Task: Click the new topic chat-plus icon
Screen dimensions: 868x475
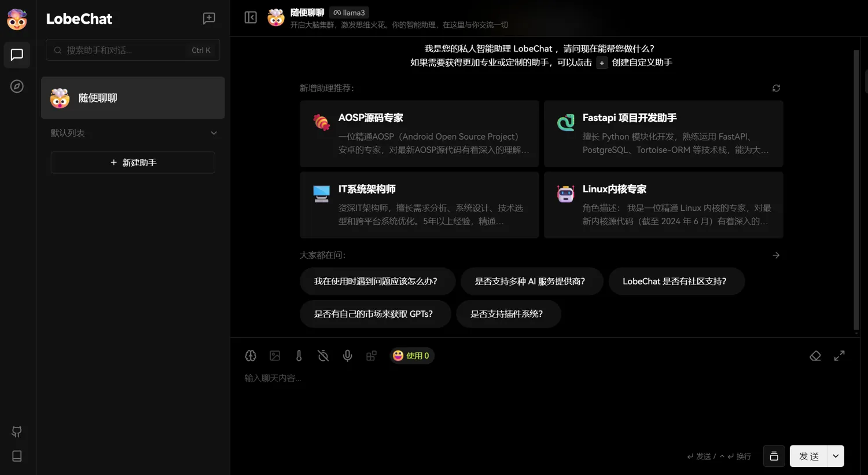Action: [209, 19]
